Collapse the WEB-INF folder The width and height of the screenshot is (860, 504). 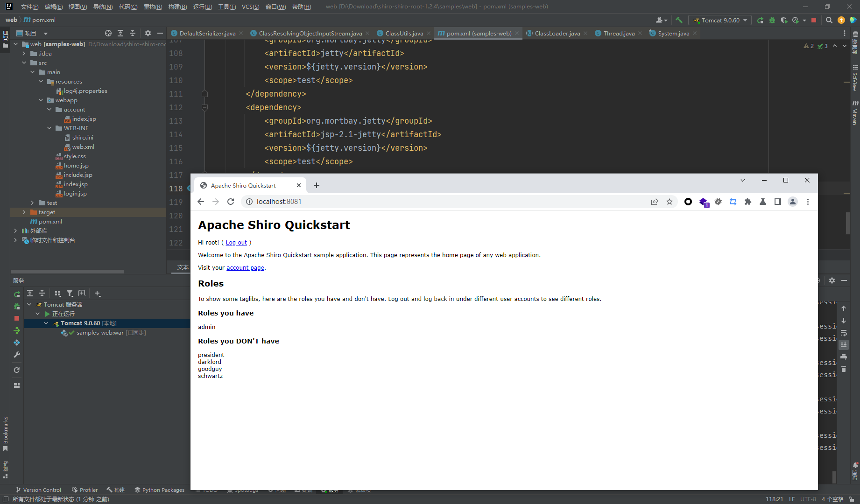pos(49,128)
